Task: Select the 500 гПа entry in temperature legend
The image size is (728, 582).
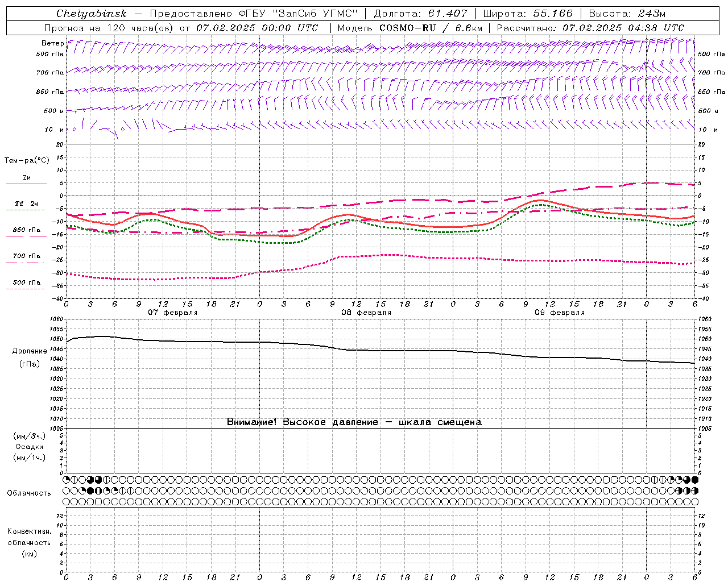Action: 27,282
